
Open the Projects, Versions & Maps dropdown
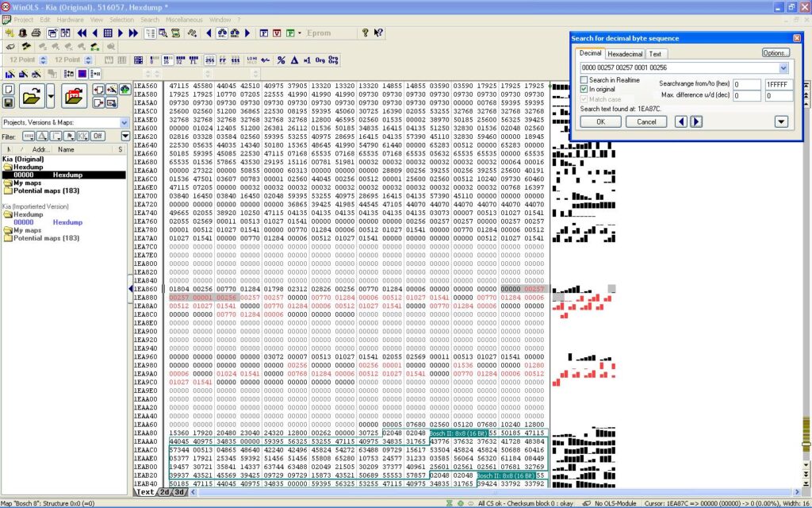pyautogui.click(x=124, y=123)
